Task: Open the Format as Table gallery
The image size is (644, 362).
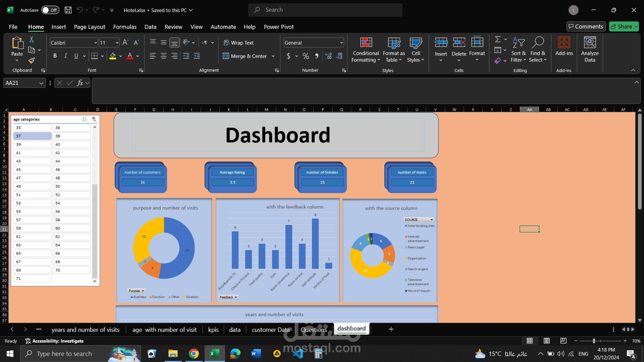Action: point(394,49)
